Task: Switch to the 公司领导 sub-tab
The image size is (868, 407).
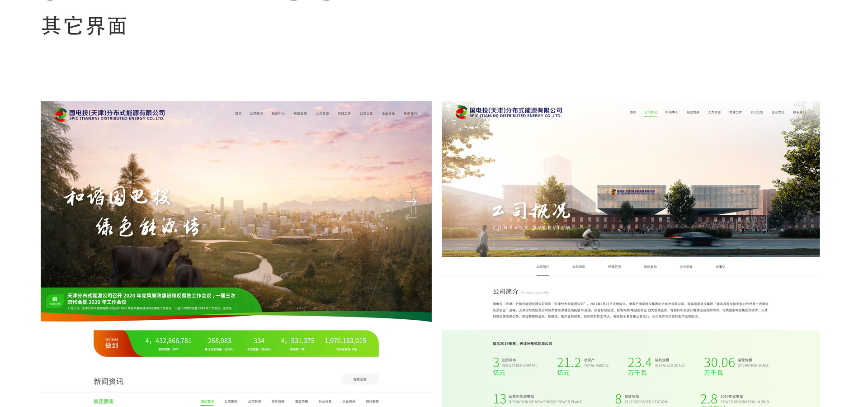Action: [578, 267]
